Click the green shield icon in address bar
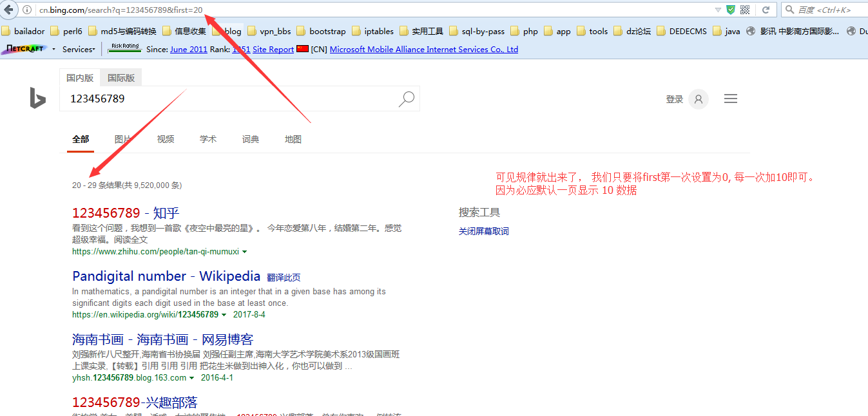868x416 pixels. [731, 10]
